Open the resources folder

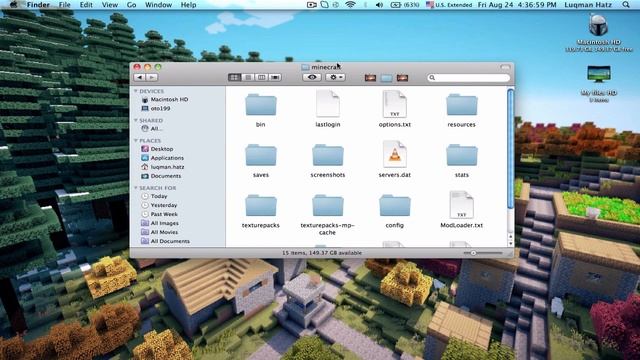pos(462,110)
